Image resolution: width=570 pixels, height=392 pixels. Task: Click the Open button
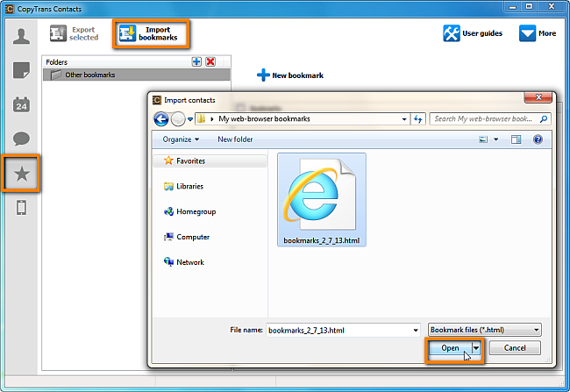[x=450, y=348]
